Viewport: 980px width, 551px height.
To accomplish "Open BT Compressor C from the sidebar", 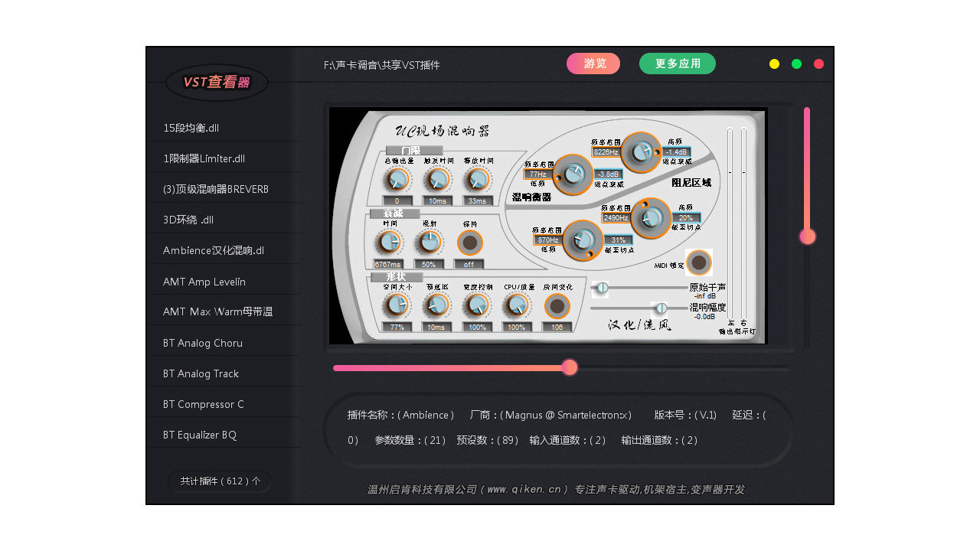I will pyautogui.click(x=201, y=403).
